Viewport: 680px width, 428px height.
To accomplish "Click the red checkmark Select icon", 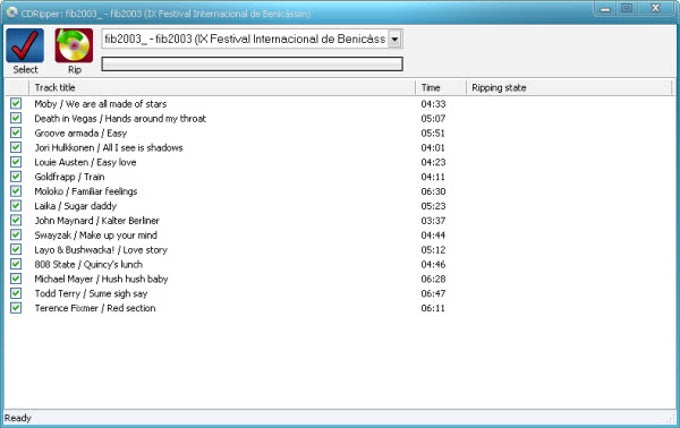I will (x=25, y=46).
